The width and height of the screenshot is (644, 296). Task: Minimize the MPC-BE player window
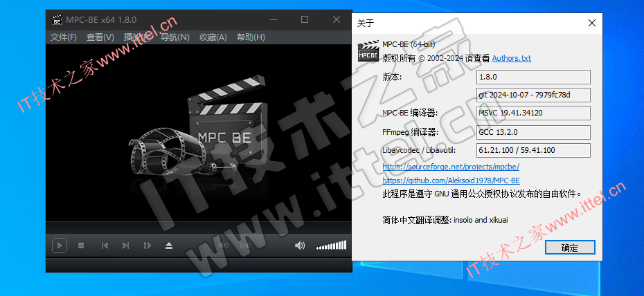(273, 19)
